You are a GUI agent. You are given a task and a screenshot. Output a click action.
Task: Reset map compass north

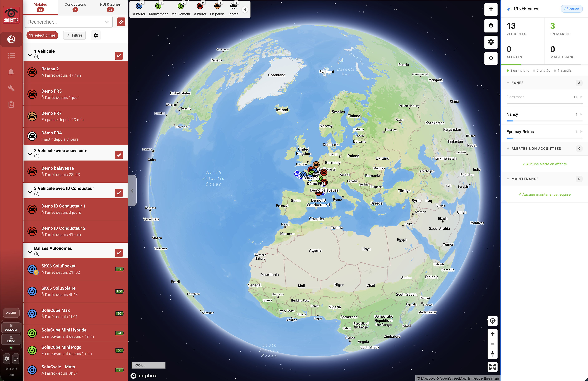[492, 354]
